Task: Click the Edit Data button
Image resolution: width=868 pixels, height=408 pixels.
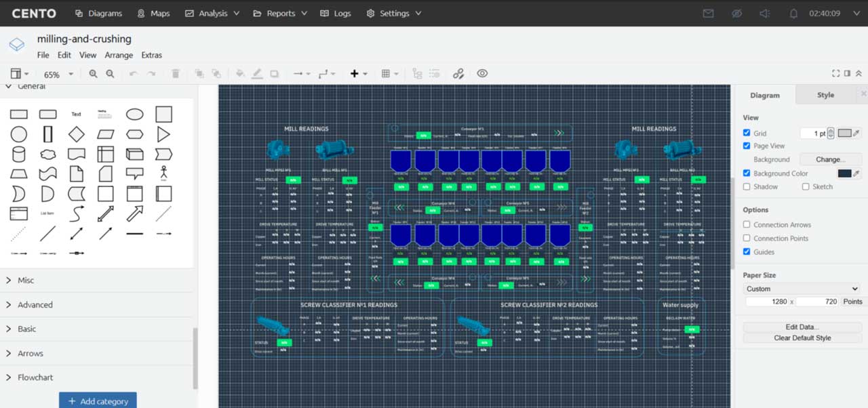Action: (802, 327)
